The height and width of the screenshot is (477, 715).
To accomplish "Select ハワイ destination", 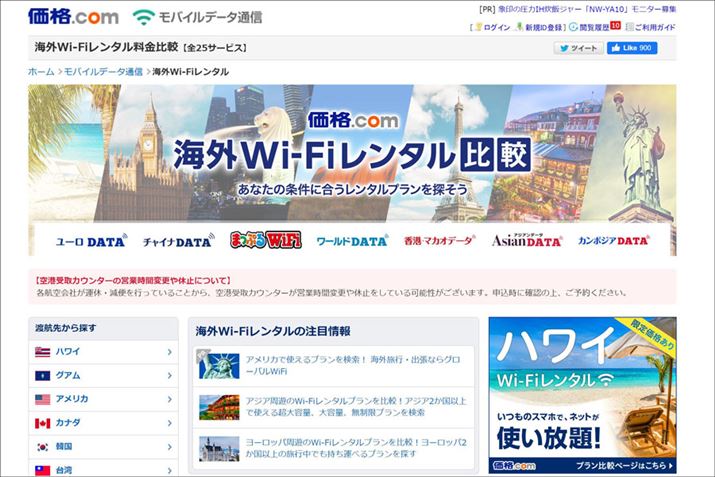I will pyautogui.click(x=68, y=352).
